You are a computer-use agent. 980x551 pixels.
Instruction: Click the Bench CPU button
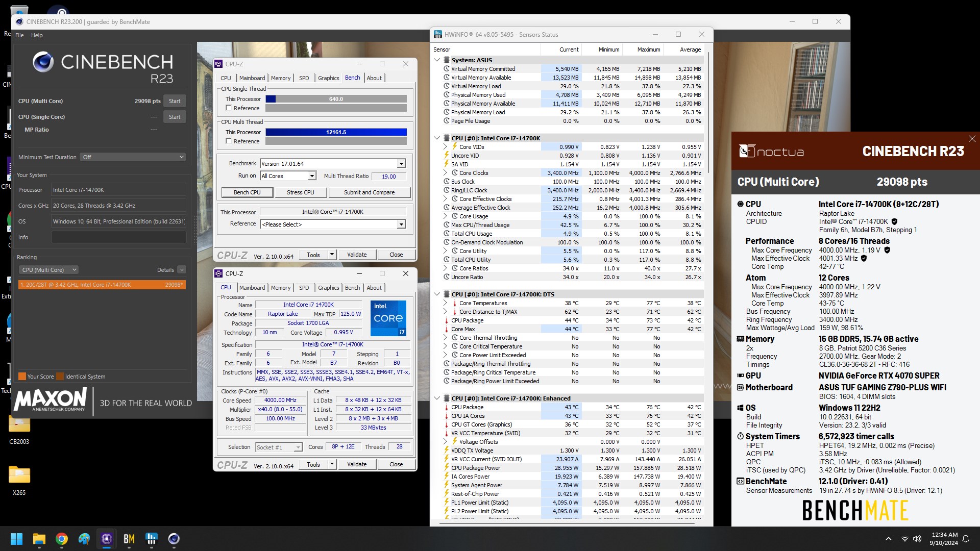point(247,192)
